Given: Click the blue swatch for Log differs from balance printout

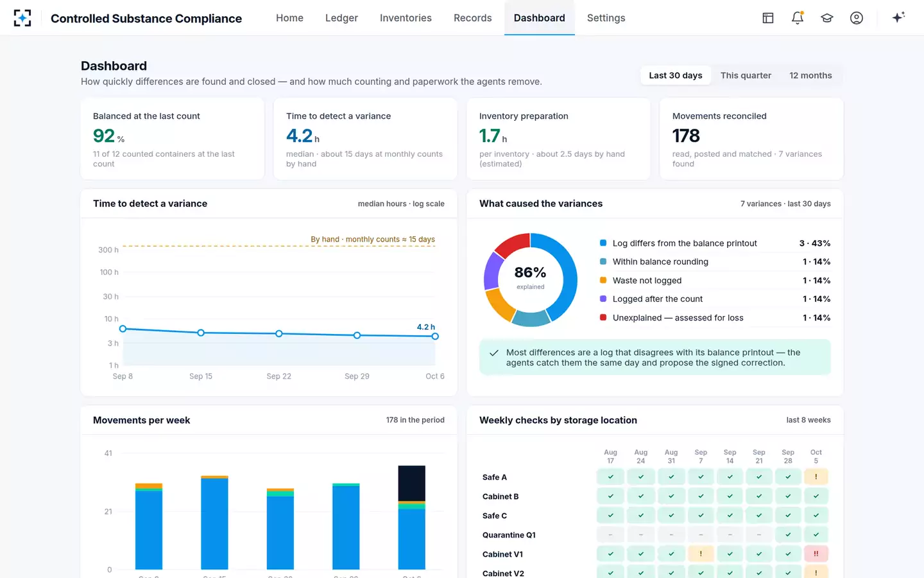Looking at the screenshot, I should pyautogui.click(x=603, y=243).
